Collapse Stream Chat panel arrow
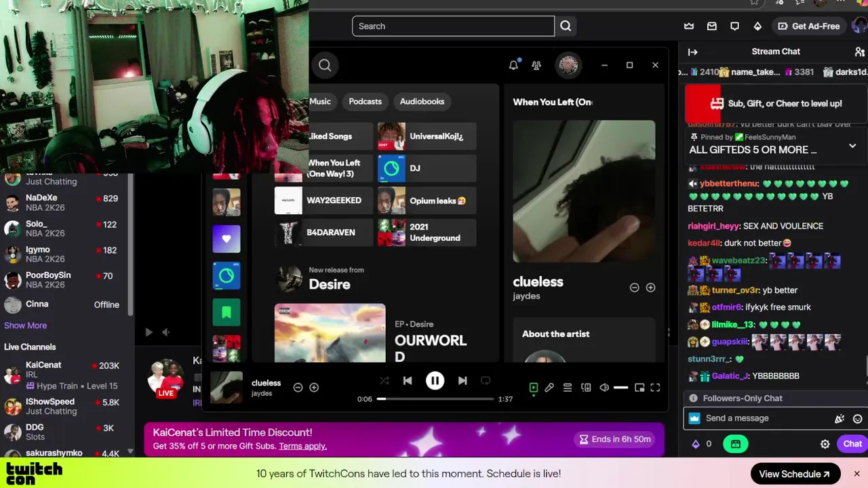Screen dimensions: 868x488 pyautogui.click(x=692, y=52)
